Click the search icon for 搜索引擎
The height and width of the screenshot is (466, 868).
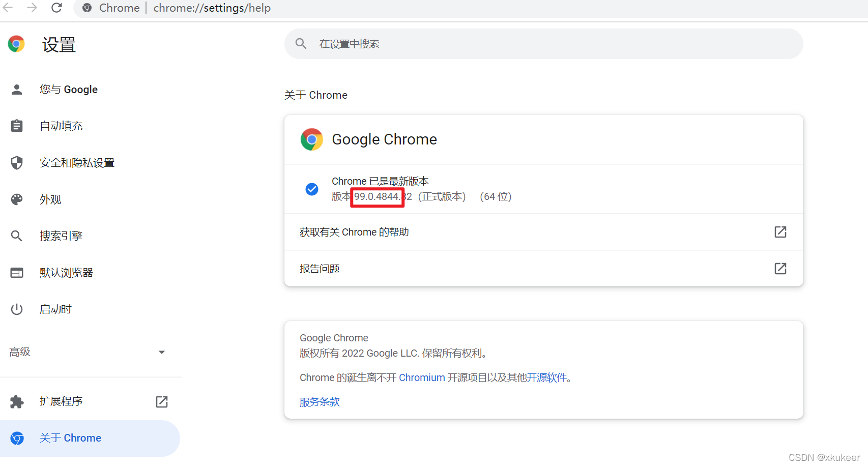[17, 236]
